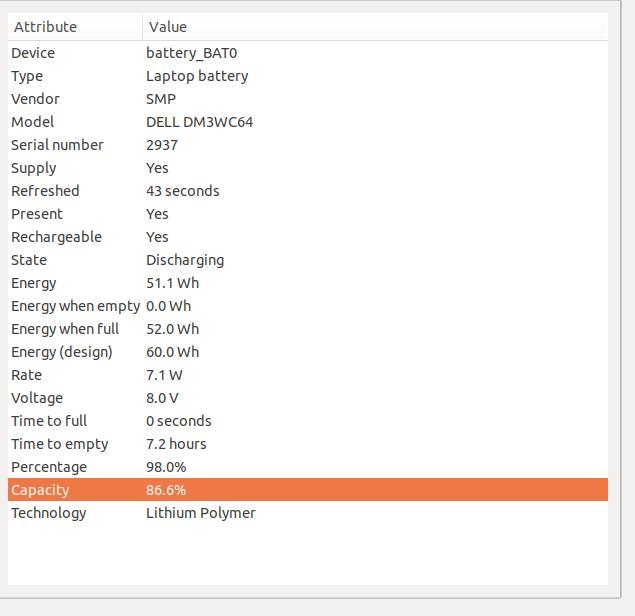Select the Serial number 2937 row
Screen dimensions: 635x616
click(308, 145)
